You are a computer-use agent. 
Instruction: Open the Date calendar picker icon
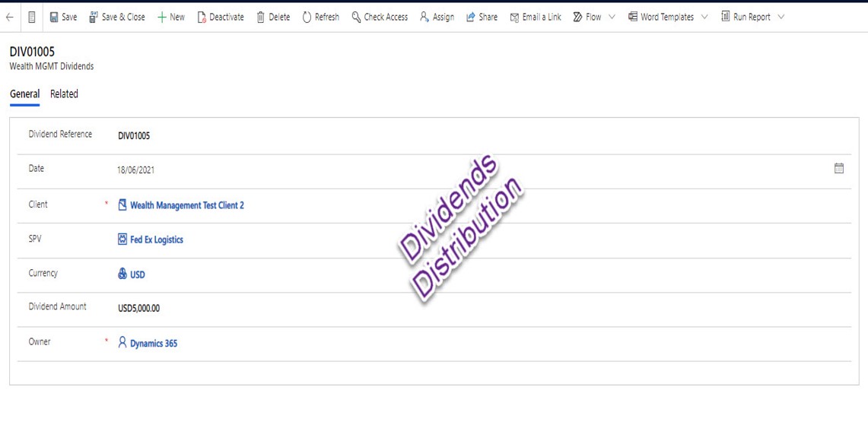pos(838,169)
